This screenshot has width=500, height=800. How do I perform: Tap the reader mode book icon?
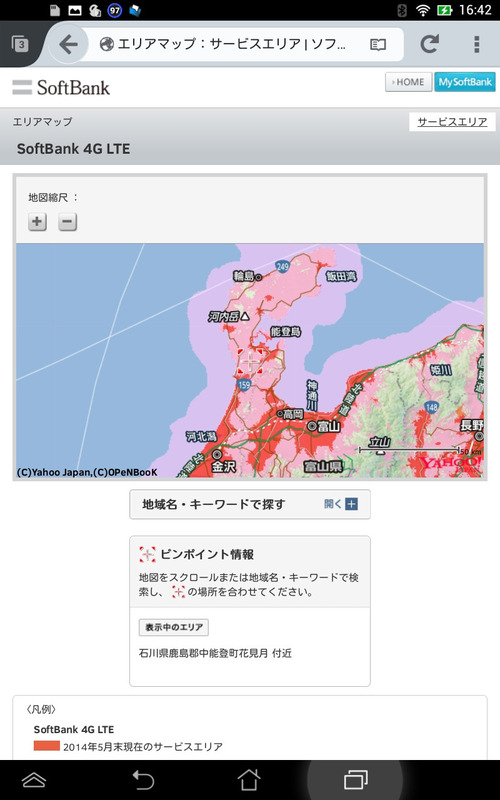[x=378, y=45]
